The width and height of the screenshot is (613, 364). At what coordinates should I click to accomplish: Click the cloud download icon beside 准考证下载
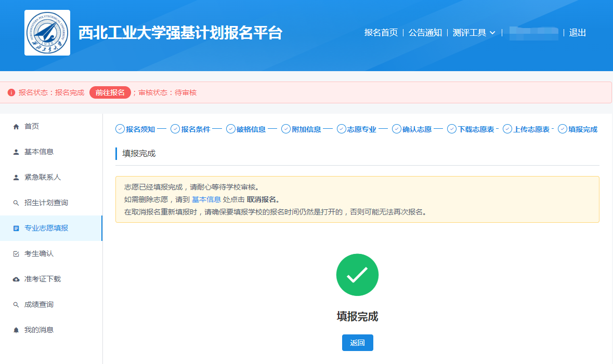click(16, 279)
